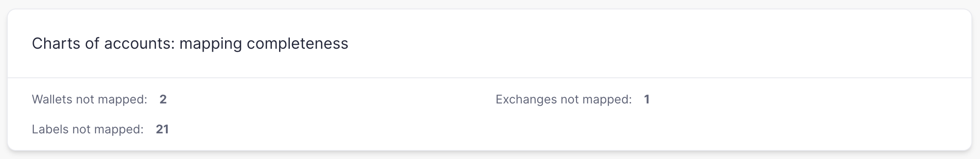Viewport: 980px width, 159px height.
Task: Click the divider line below the card title
Action: pyautogui.click(x=490, y=78)
